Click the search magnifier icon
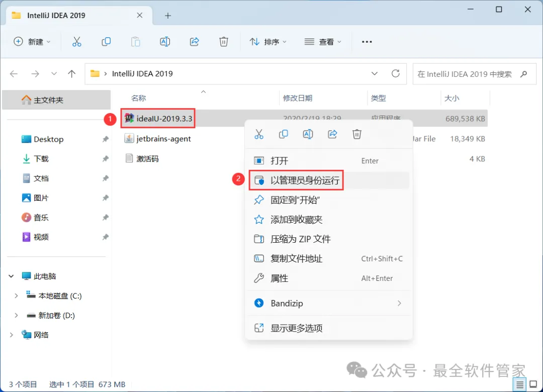The width and height of the screenshot is (543, 392). pos(523,74)
